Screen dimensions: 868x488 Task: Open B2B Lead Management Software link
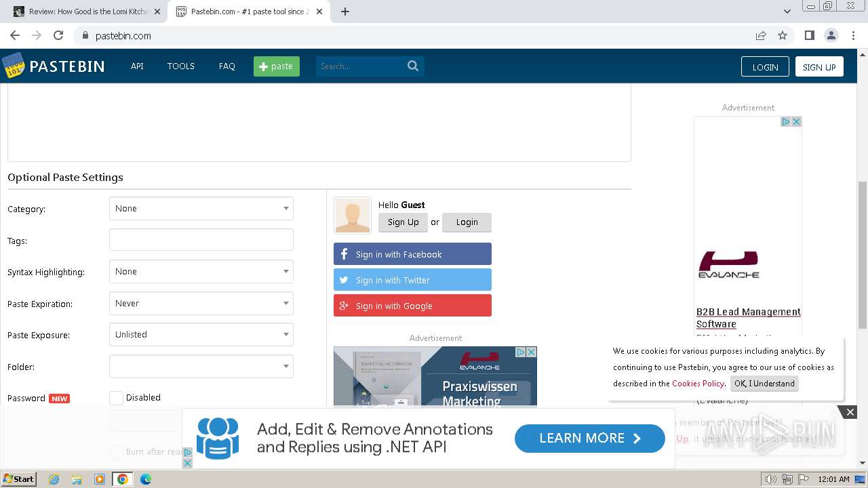[x=749, y=318]
